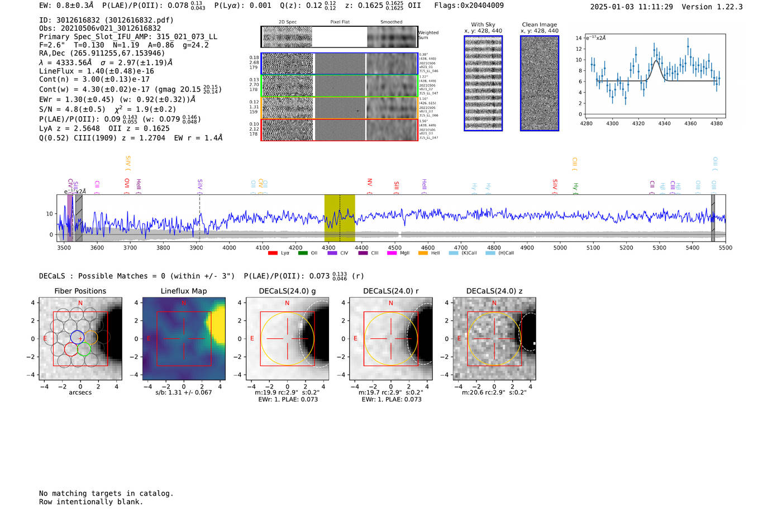Click the purple HeII label near 4590
Screen dimensions: 782x532
click(x=424, y=186)
